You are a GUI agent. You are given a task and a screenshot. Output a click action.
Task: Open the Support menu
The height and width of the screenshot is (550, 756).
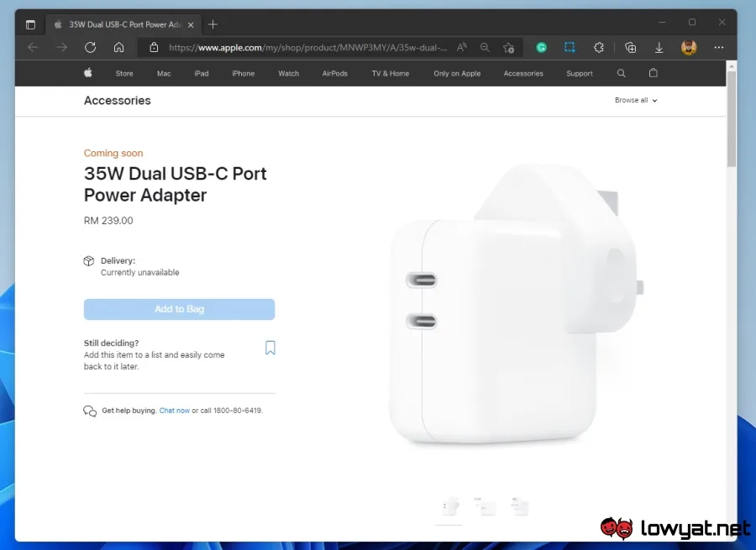coord(579,73)
